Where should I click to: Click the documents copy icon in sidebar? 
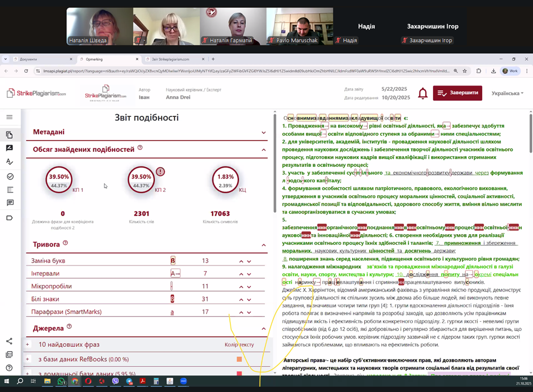click(x=10, y=135)
